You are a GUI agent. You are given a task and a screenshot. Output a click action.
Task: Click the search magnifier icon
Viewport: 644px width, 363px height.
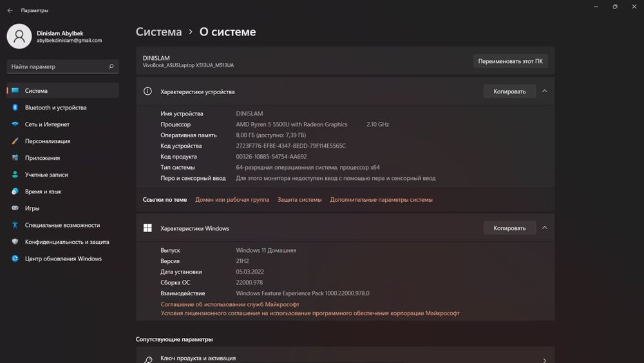tap(111, 66)
